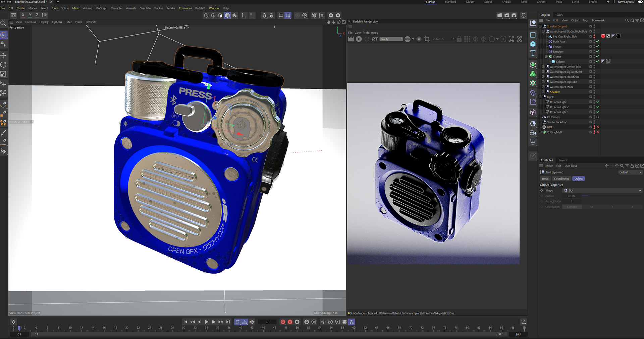Click the search magnifier icon at top left
Viewport: 644px width, 339px height.
point(3,23)
